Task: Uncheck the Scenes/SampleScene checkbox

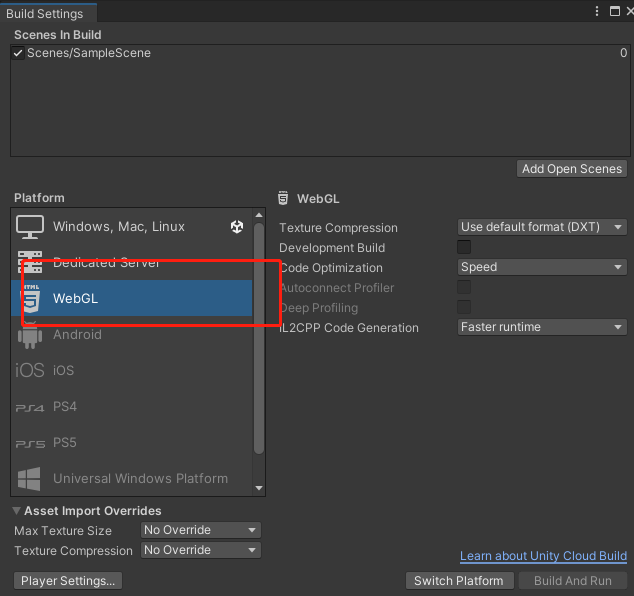Action: click(x=18, y=53)
